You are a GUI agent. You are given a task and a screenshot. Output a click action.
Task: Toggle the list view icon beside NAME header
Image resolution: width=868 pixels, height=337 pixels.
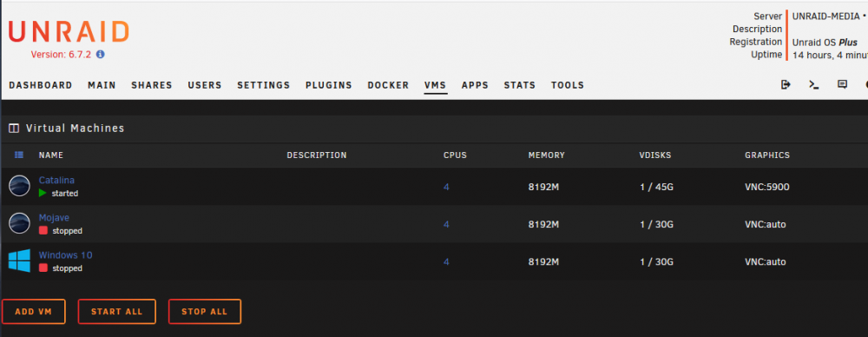(19, 155)
